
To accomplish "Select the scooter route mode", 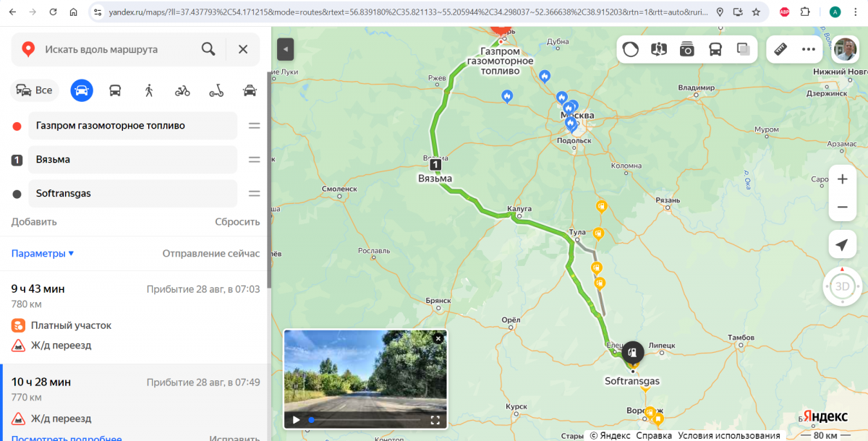I will 216,90.
